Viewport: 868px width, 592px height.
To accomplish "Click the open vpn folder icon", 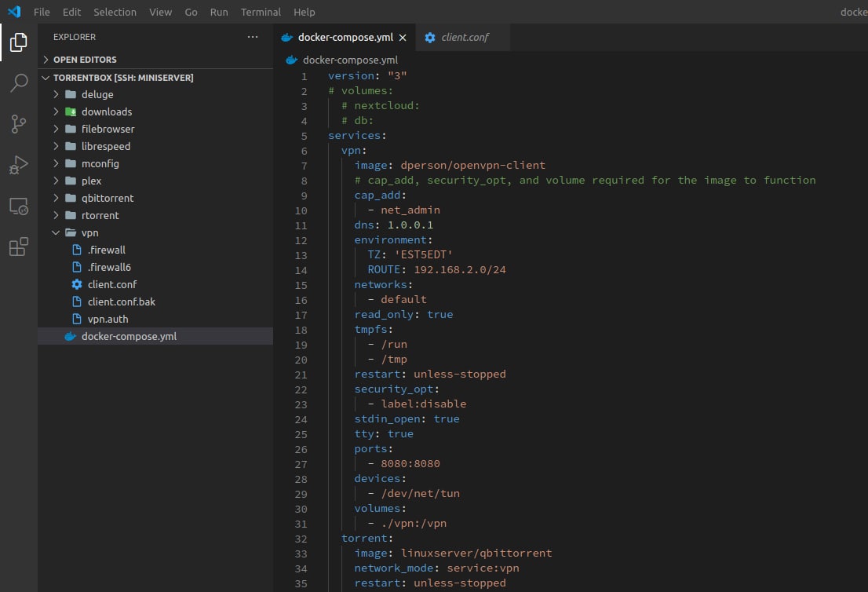I will click(71, 232).
